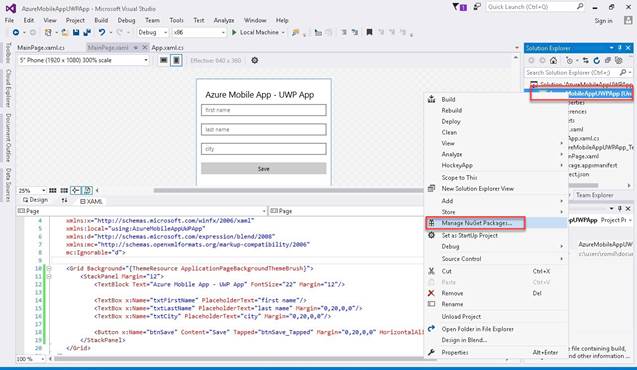The width and height of the screenshot is (637, 370).
Task: Open the x86 platform dropdown
Action: tap(198, 32)
